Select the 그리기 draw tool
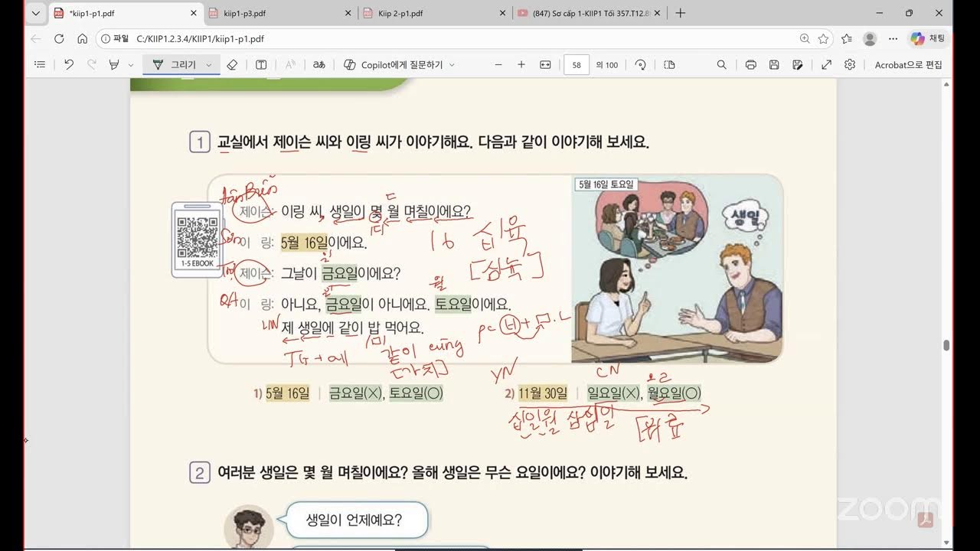Viewport: 980px width, 551px height. coord(175,65)
